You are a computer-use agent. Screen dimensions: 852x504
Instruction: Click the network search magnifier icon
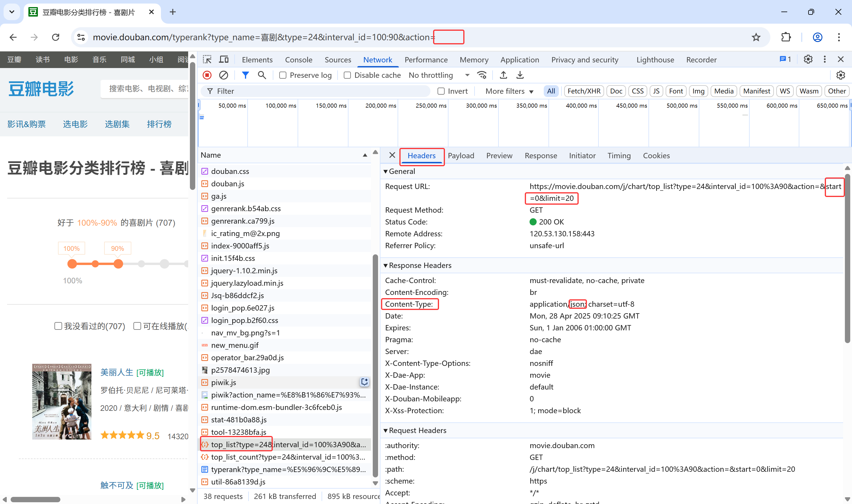point(262,75)
